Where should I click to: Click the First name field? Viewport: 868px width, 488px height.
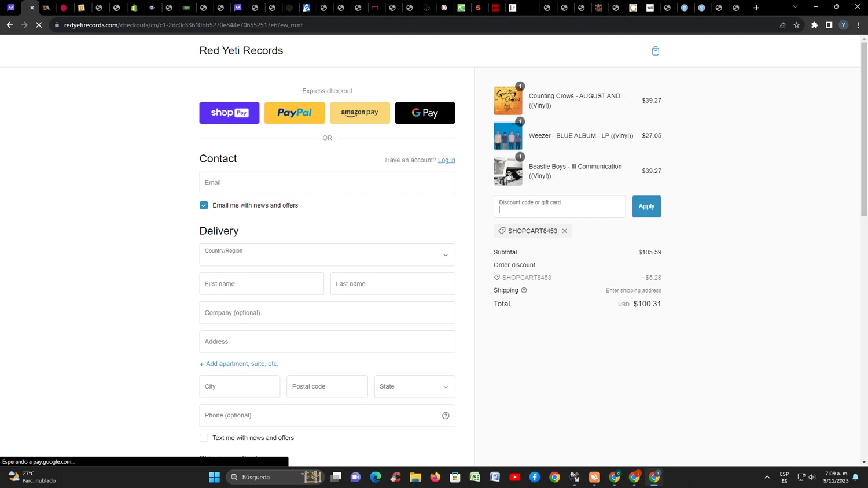(262, 284)
